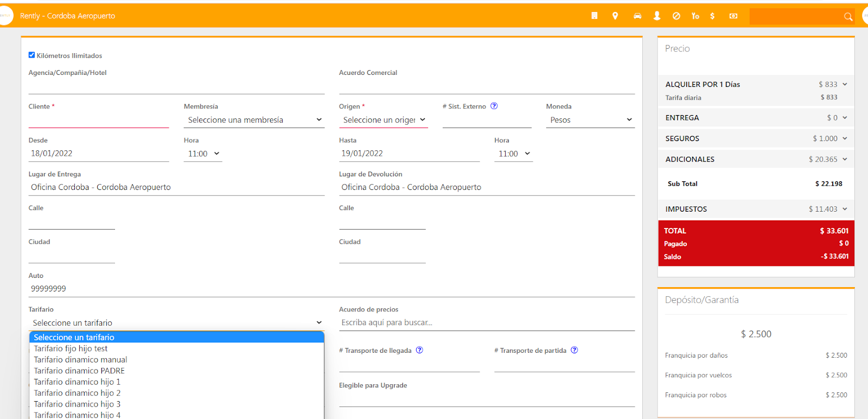This screenshot has height=419, width=868.
Task: Click the Cliente input field
Action: coord(99,120)
